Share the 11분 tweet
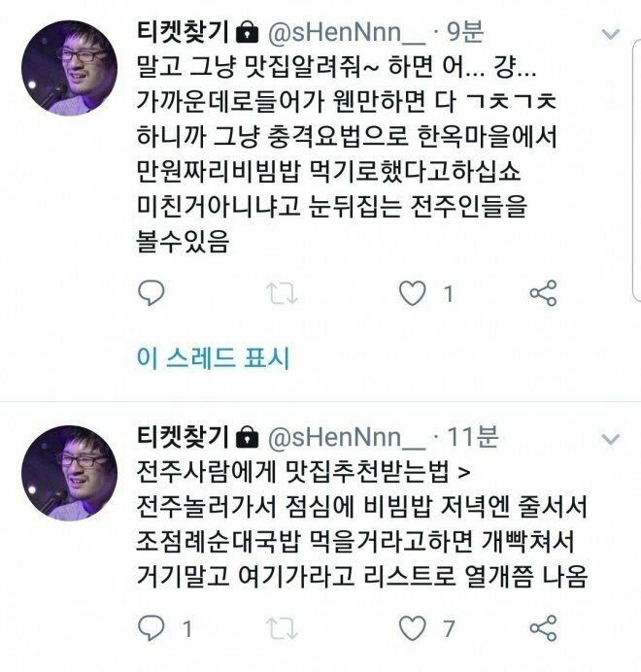 click(543, 628)
